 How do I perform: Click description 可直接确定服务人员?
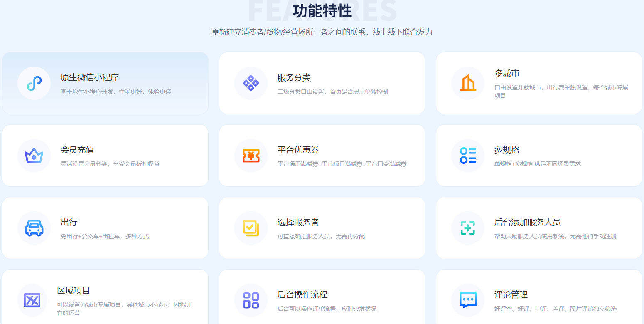point(321,236)
